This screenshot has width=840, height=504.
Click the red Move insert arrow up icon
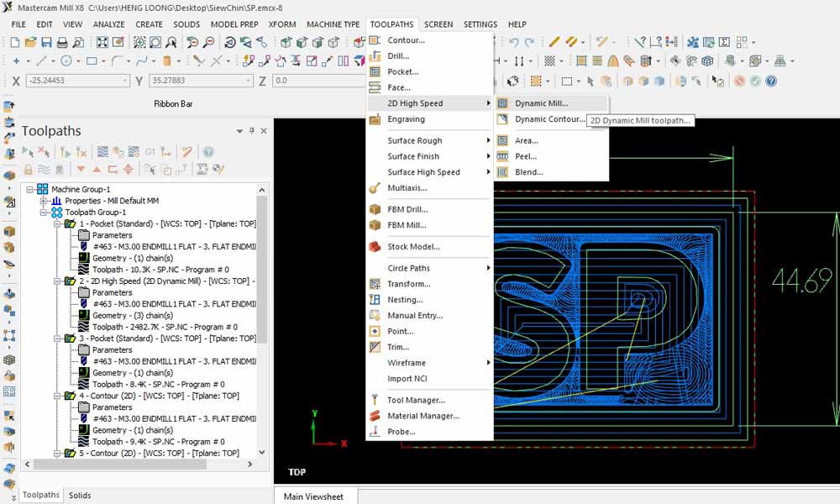pos(97,169)
